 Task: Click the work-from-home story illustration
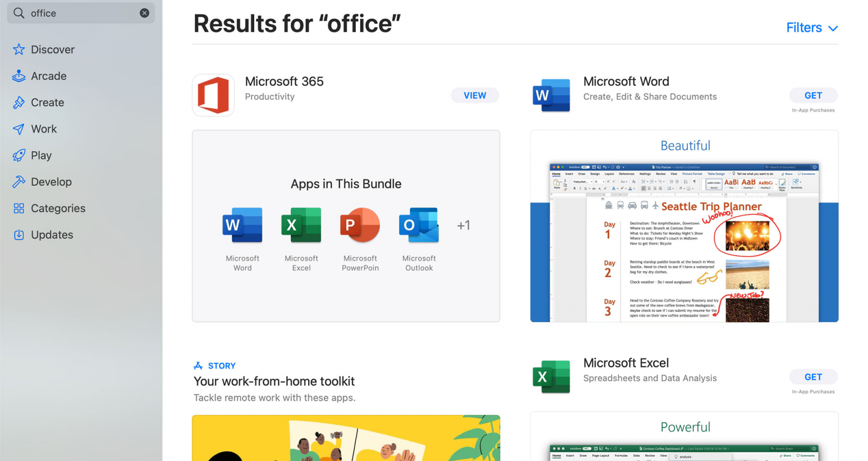coord(346,438)
